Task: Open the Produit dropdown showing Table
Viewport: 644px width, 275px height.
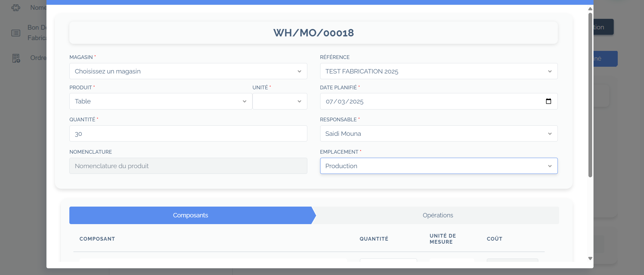Action: click(x=161, y=101)
